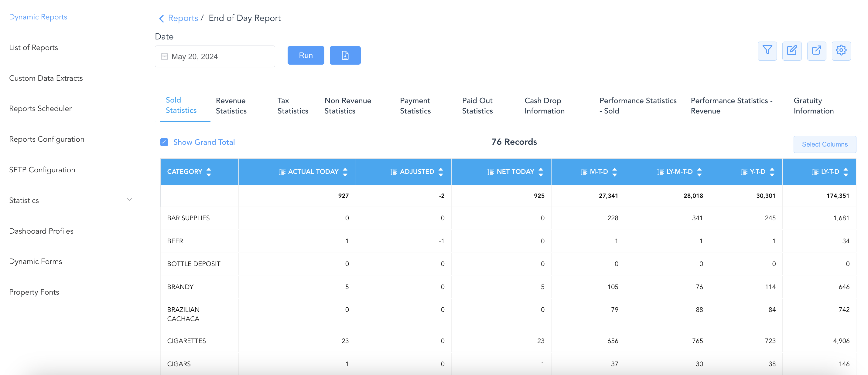Click the calendar icon in date field
This screenshot has width=868, height=375.
coord(164,56)
